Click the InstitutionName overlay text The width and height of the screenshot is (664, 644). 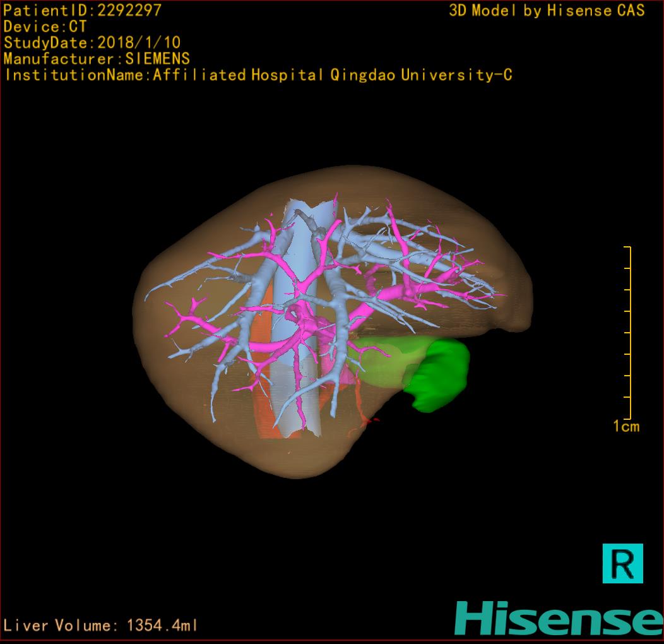tap(258, 75)
